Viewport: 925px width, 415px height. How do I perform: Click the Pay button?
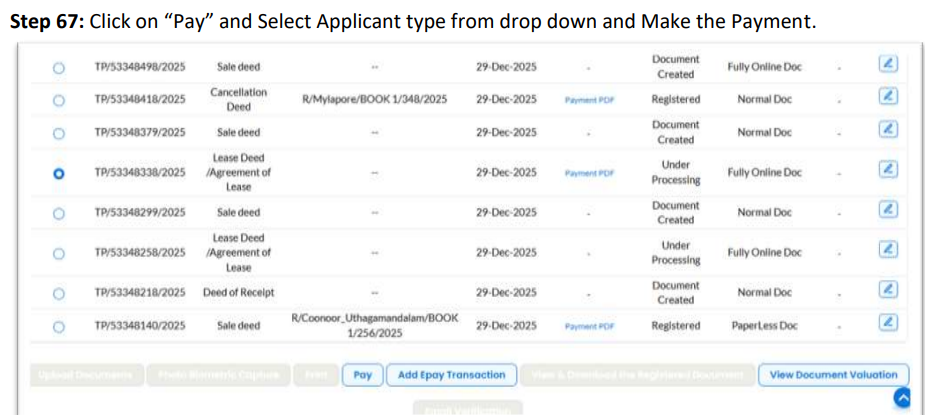[362, 375]
